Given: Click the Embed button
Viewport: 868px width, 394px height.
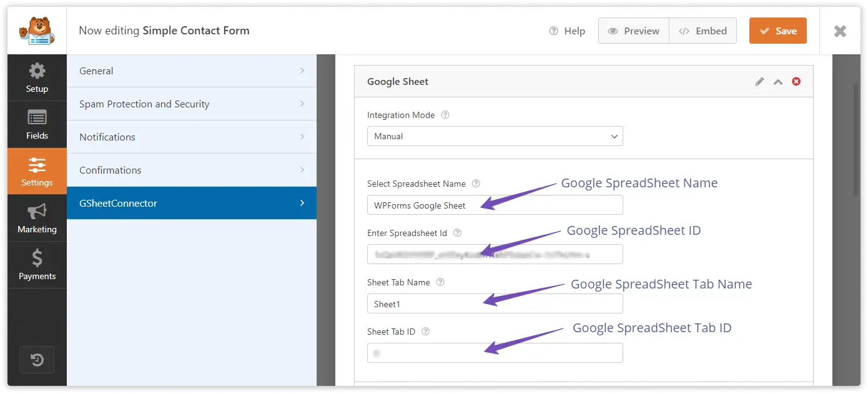Looking at the screenshot, I should coord(703,31).
